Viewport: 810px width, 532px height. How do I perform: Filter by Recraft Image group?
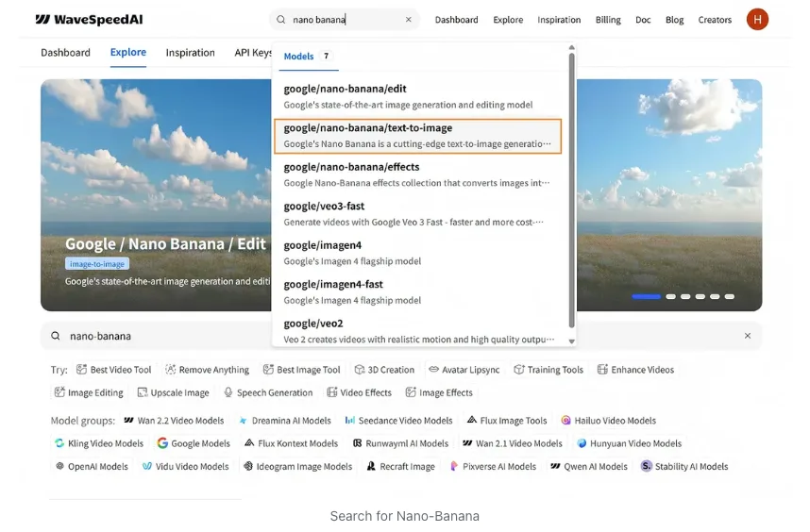point(401,467)
